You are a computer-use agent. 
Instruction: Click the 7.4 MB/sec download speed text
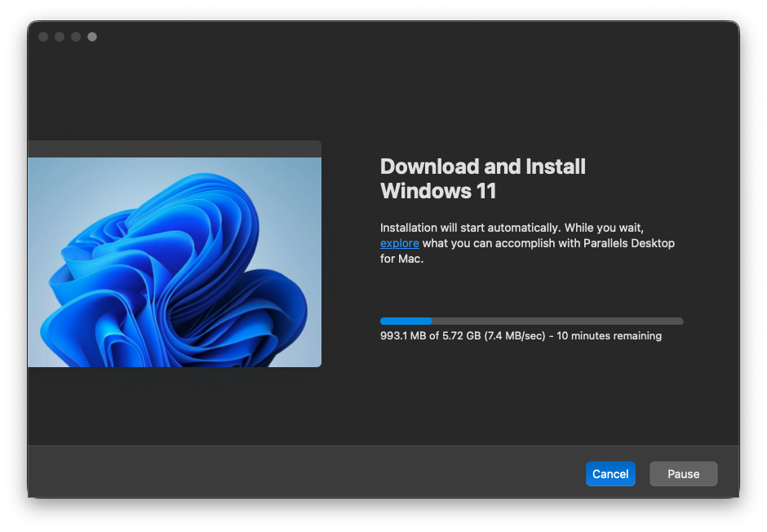515,335
